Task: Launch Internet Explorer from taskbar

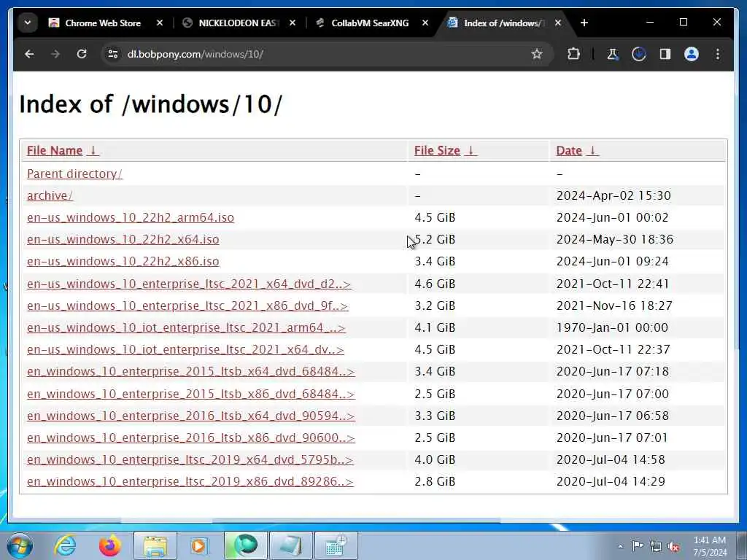Action: point(64,545)
